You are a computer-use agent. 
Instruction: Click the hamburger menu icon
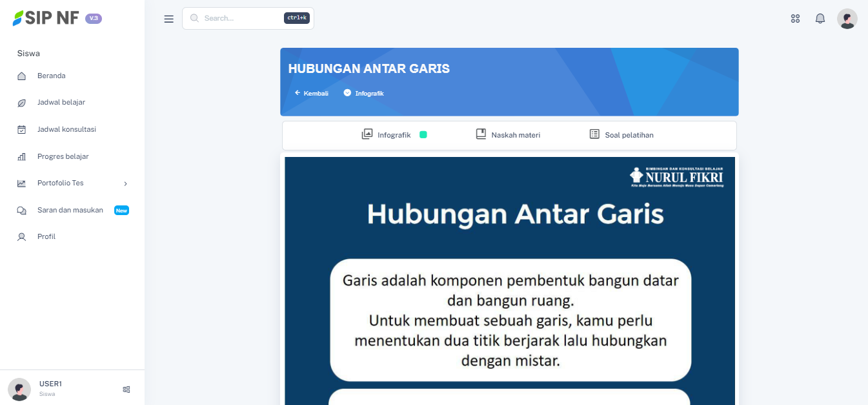click(168, 19)
